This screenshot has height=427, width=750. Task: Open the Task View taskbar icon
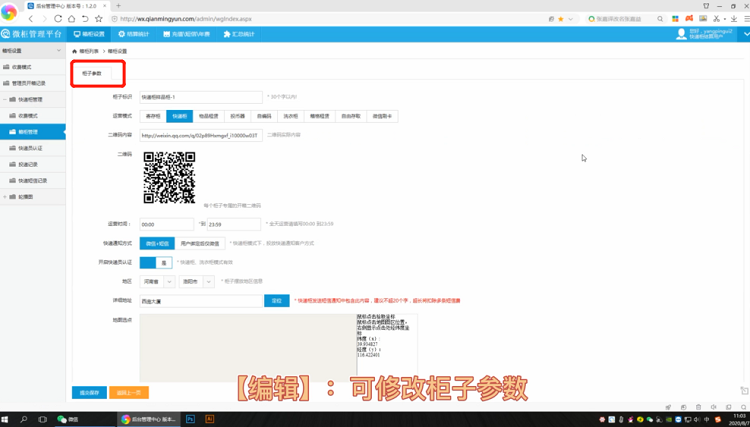click(x=42, y=419)
